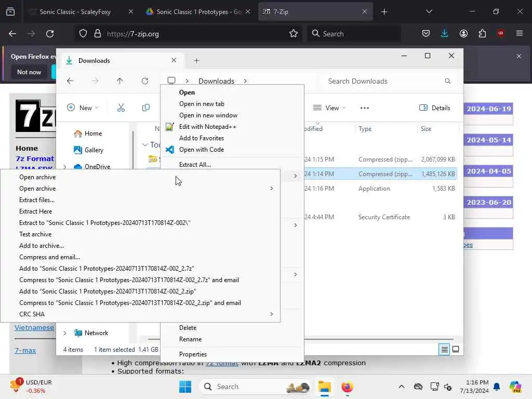Click the Copy icon in Explorer toolbar
Image resolution: width=532 pixels, height=399 pixels.
tap(146, 108)
